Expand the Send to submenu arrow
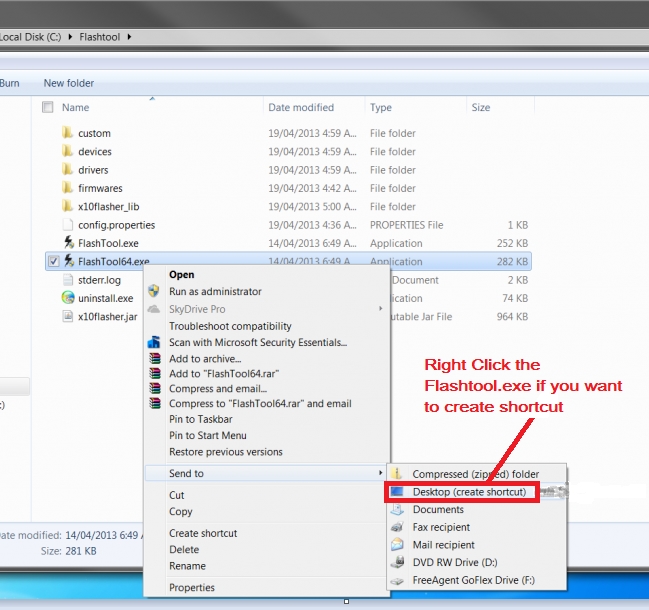The height and width of the screenshot is (610, 649). [380, 473]
